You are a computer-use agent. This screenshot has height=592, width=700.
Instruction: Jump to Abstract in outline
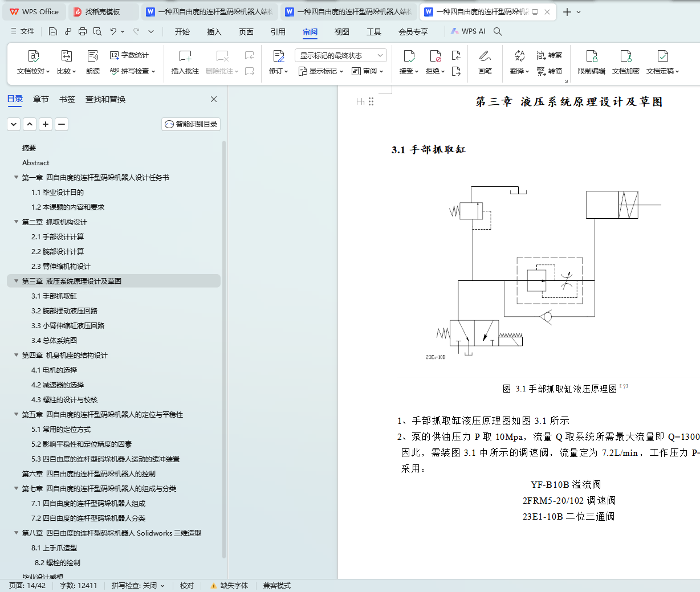pyautogui.click(x=36, y=162)
